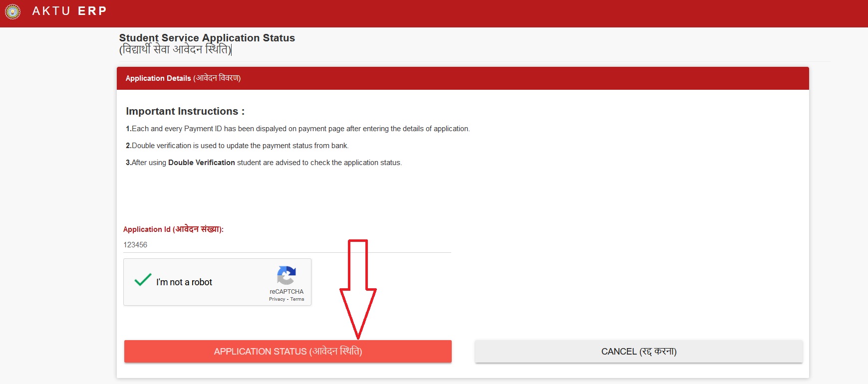Screen dimensions: 868x384
Task: Click the AKTU ERP header title
Action: click(69, 11)
